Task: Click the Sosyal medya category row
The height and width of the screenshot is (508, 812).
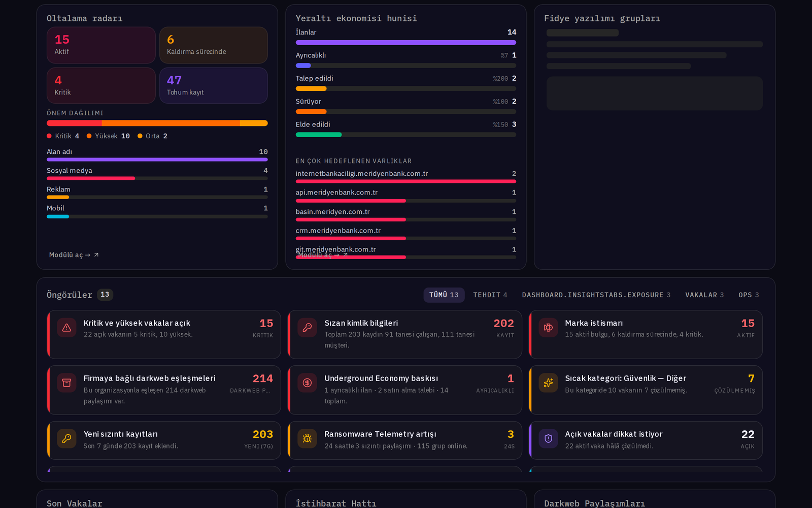Action: [x=157, y=173]
